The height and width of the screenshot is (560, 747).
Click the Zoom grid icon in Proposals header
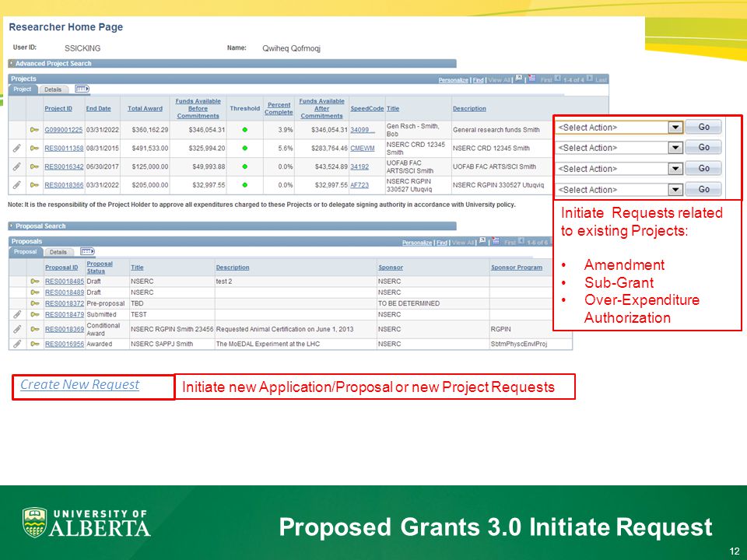[x=482, y=241]
